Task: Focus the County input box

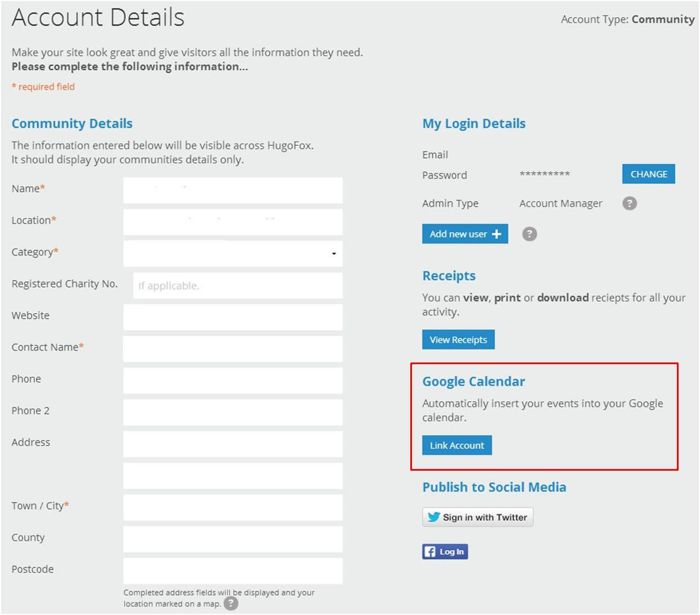Action: tap(233, 539)
